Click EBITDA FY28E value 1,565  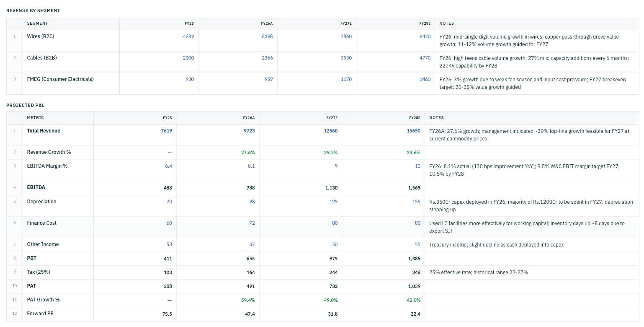coord(414,188)
